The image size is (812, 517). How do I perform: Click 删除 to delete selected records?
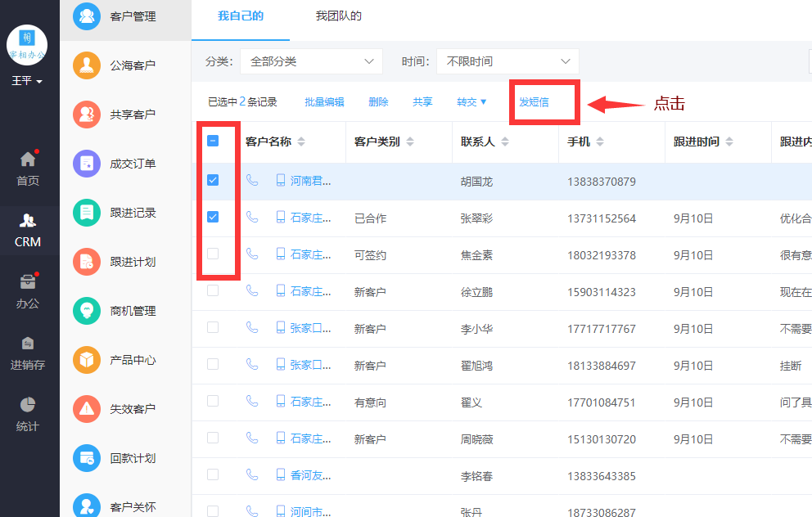[378, 102]
